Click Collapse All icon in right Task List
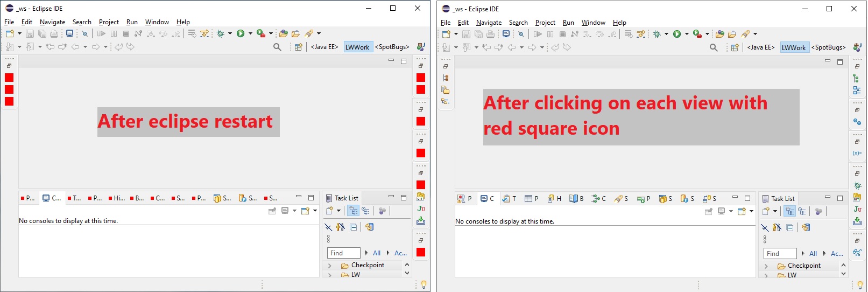This screenshot has height=292, width=868. (x=789, y=227)
